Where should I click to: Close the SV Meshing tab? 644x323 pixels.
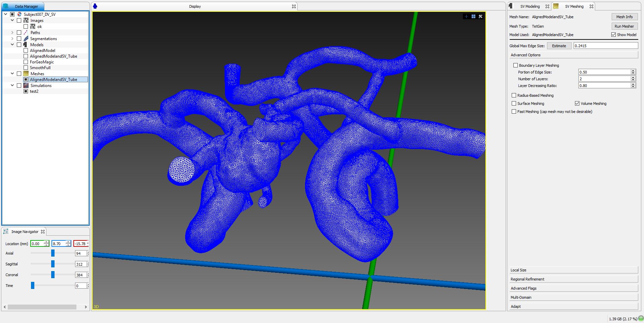pyautogui.click(x=591, y=6)
